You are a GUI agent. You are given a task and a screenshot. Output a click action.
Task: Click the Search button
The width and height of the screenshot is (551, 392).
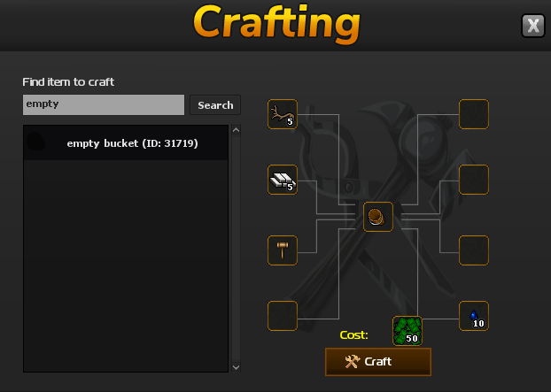coord(215,105)
